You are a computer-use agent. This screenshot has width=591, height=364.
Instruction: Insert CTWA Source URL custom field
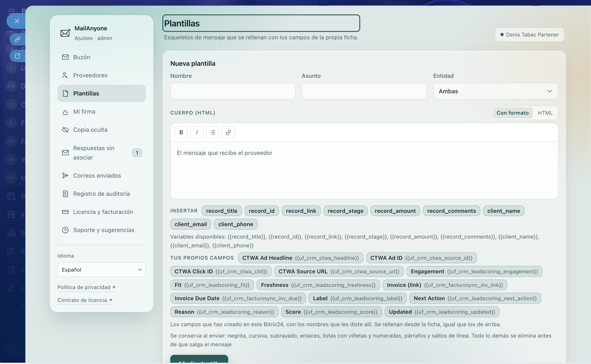coord(339,271)
